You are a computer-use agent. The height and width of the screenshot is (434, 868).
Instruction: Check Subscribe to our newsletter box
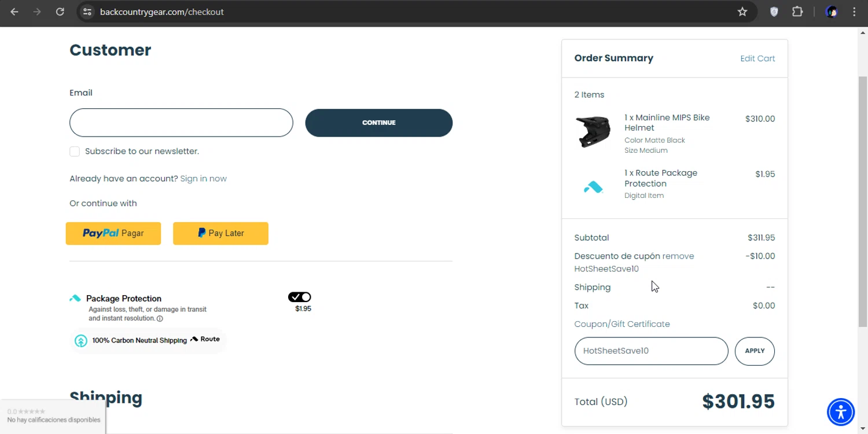[x=75, y=152]
